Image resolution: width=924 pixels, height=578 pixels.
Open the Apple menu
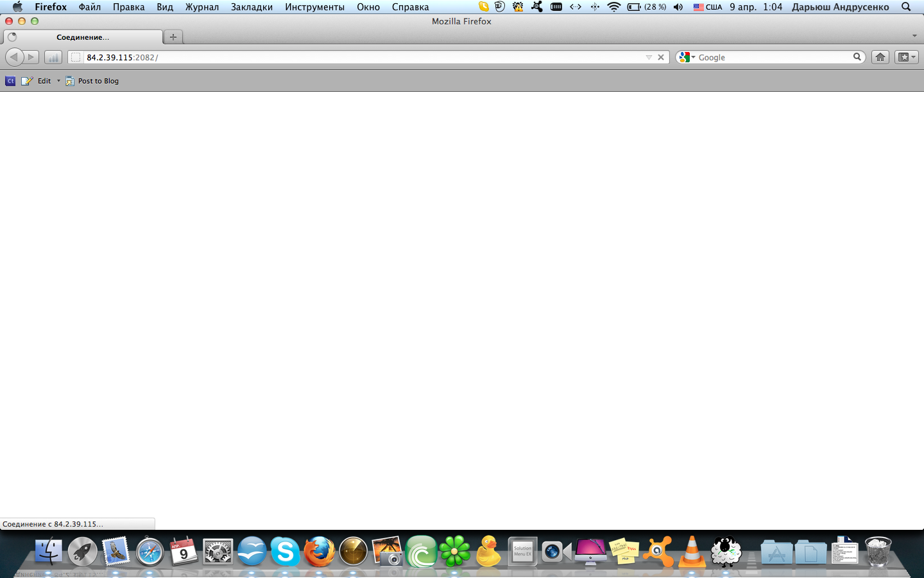17,7
